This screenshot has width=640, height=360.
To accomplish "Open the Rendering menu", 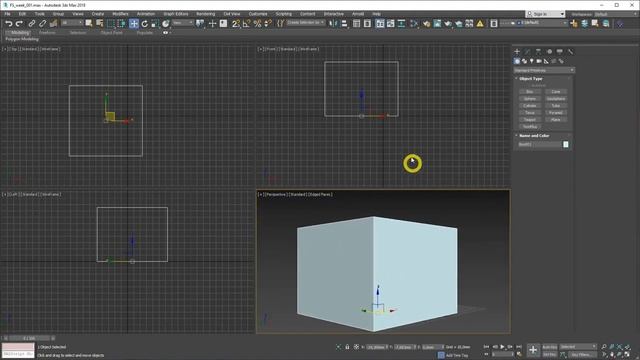I will pos(206,14).
